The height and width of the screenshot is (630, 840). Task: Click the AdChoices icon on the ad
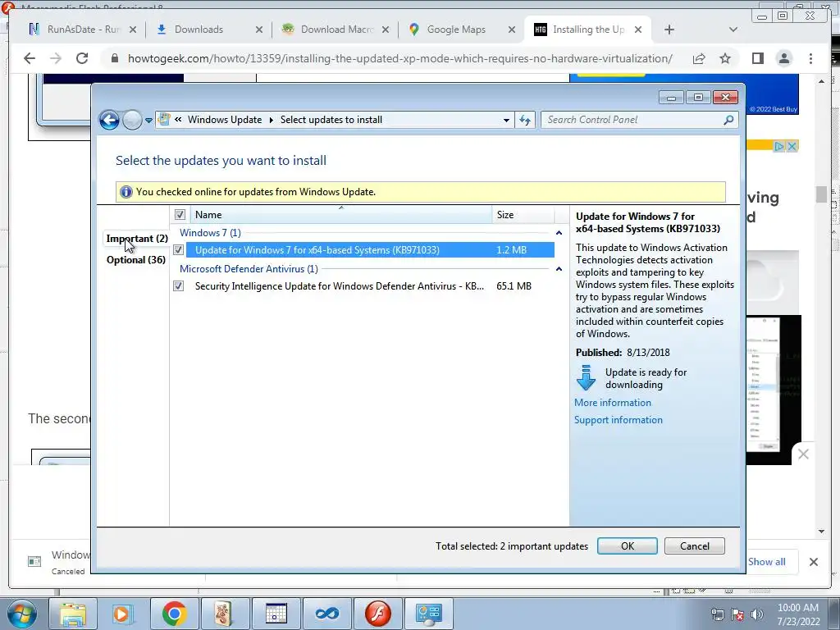coord(779,146)
